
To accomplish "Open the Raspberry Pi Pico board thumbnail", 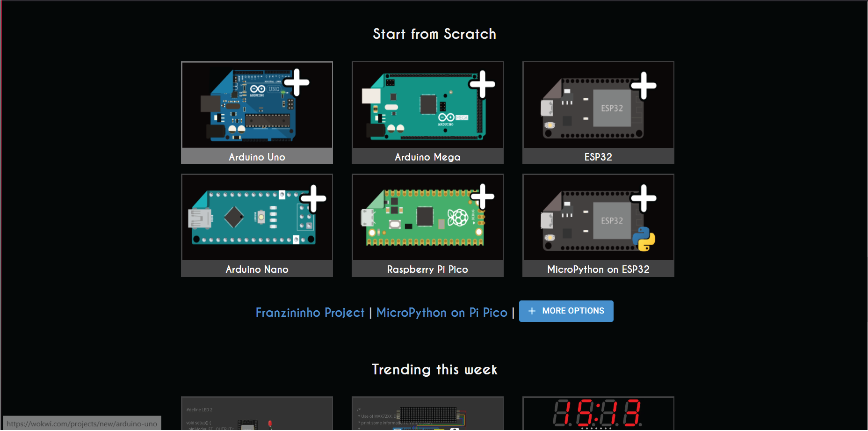I will point(427,218).
